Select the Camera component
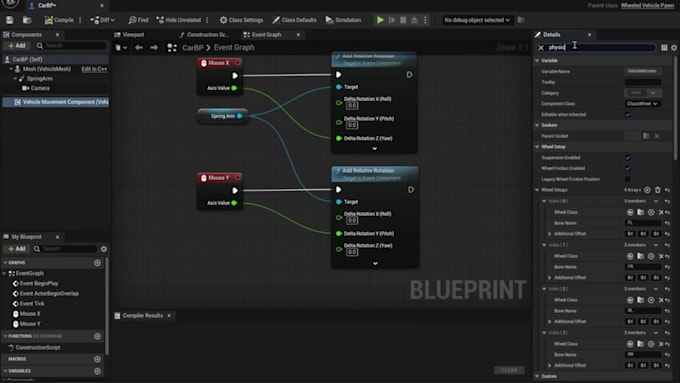The image size is (680, 383). click(x=40, y=88)
